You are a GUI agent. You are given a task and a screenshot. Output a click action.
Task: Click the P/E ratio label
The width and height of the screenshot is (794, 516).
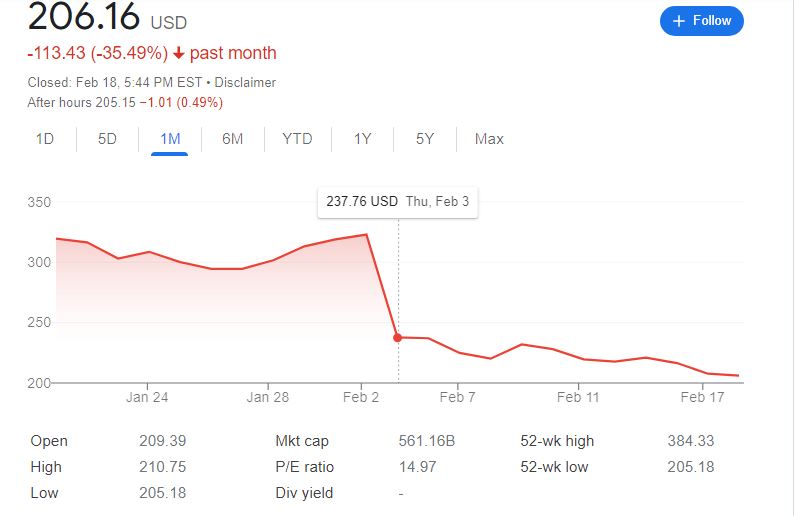point(304,467)
